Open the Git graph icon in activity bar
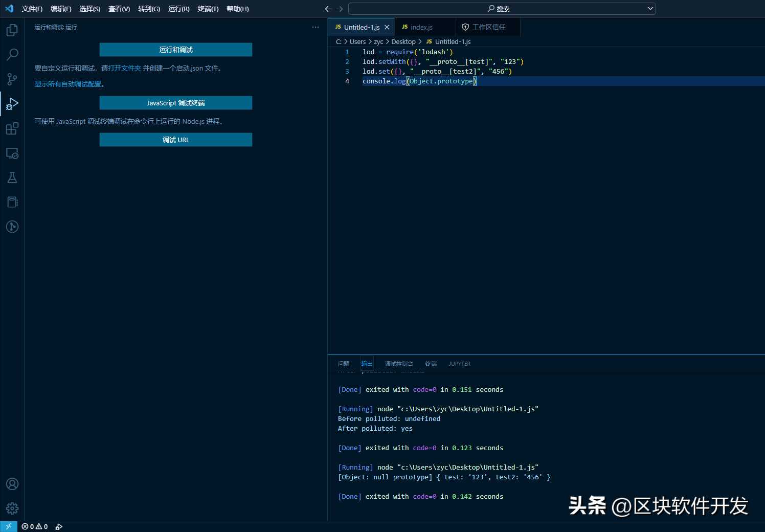Image resolution: width=765 pixels, height=532 pixels. 12,227
